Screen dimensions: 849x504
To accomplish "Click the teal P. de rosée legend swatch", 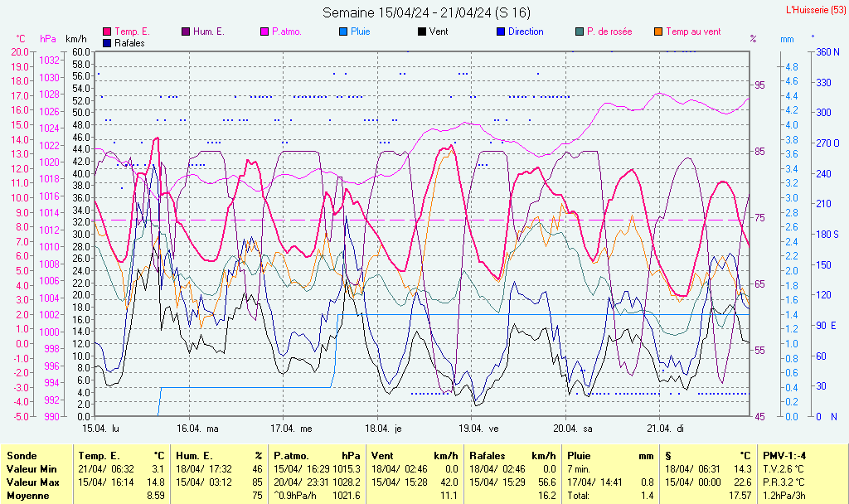I will click(x=580, y=32).
